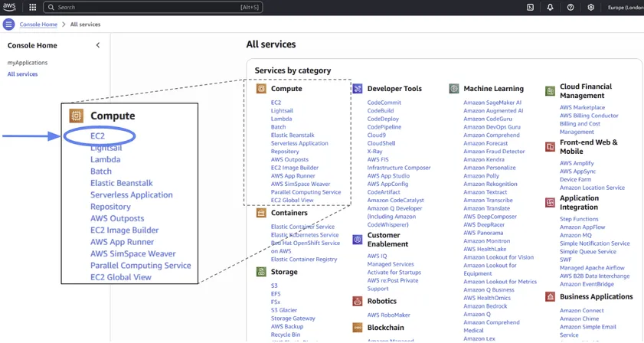The height and width of the screenshot is (343, 644).
Task: Open AWS Outposts link
Action: tap(289, 159)
